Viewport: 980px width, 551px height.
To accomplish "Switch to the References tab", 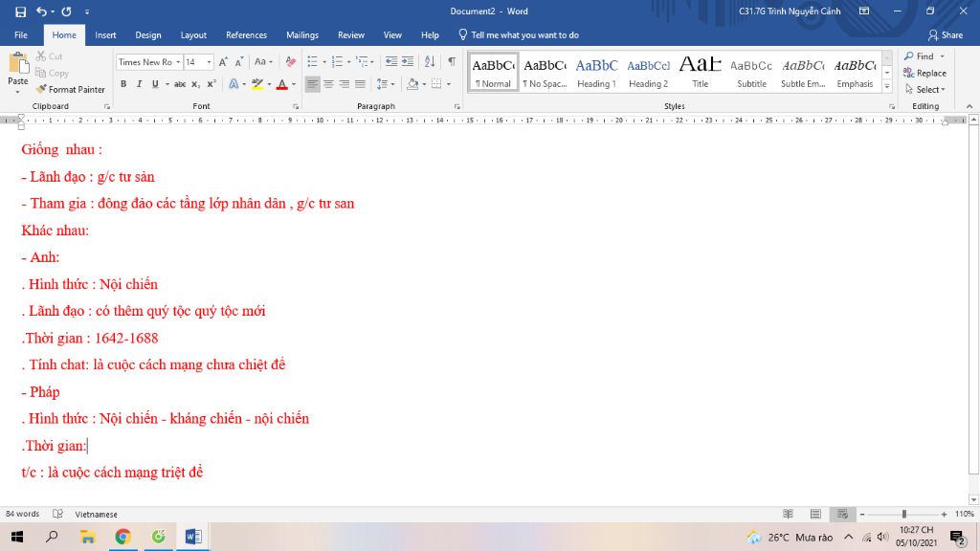I will coord(246,35).
